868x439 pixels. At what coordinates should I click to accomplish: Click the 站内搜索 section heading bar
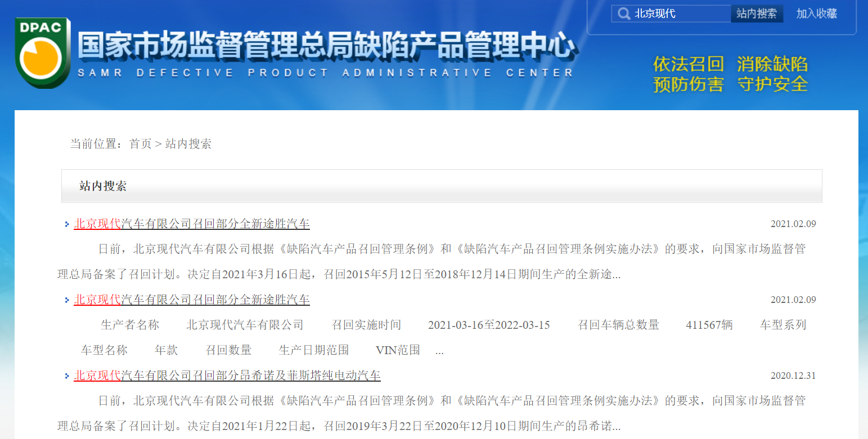tap(441, 186)
